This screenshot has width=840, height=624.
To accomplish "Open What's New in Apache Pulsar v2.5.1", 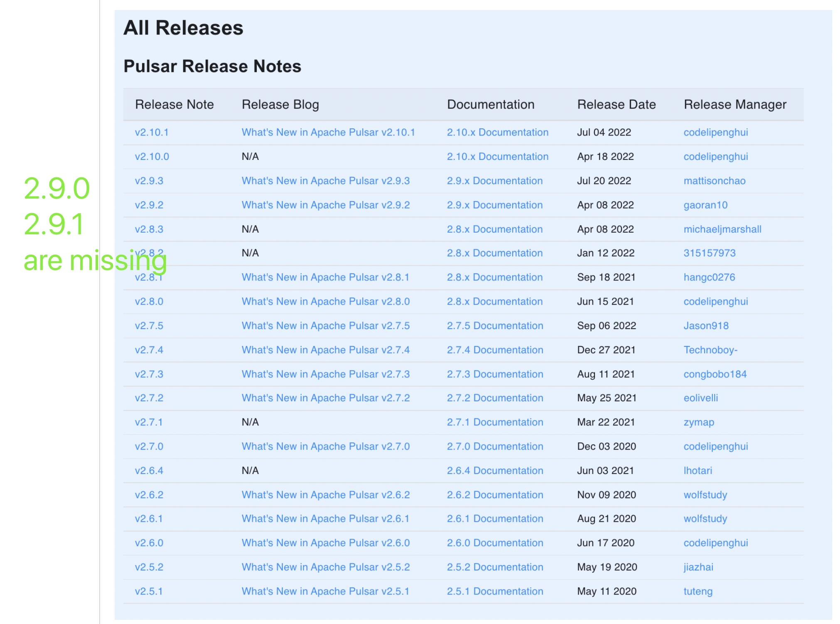I will point(325,591).
